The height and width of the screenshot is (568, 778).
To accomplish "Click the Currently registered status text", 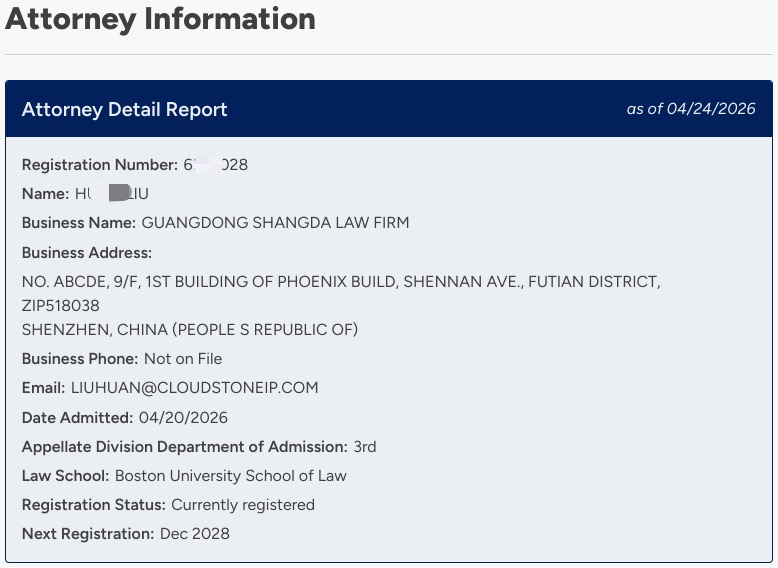I will tap(243, 505).
